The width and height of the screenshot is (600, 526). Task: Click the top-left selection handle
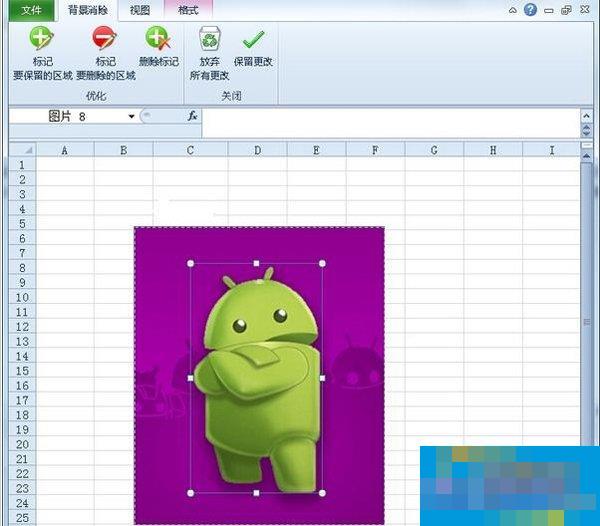pyautogui.click(x=191, y=263)
